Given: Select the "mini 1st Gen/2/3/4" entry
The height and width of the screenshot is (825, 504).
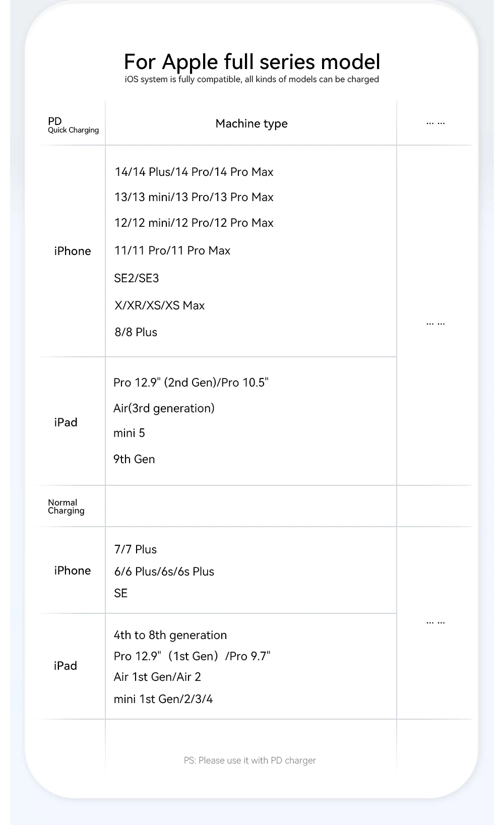Looking at the screenshot, I should [x=163, y=699].
